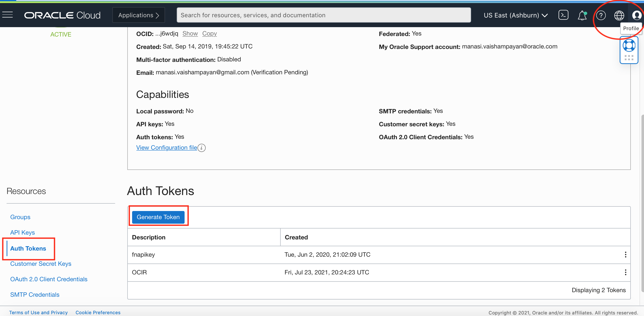Click the configuration file info icon
The width and height of the screenshot is (644, 316).
202,148
